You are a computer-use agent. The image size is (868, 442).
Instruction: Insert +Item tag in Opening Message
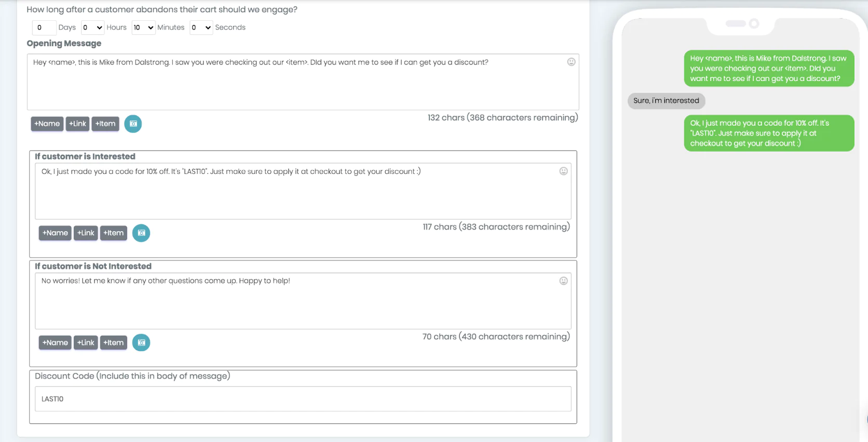[x=105, y=124]
